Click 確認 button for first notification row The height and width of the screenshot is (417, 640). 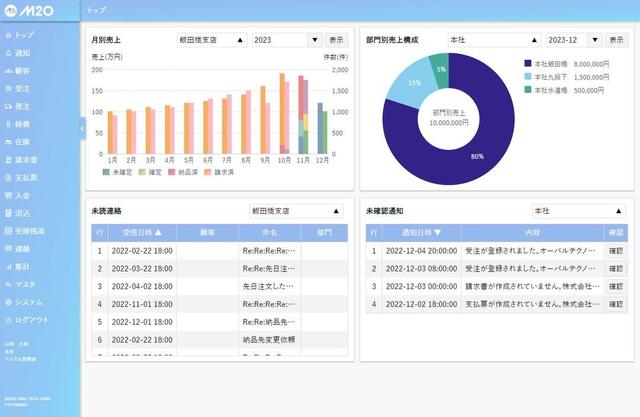(x=615, y=251)
